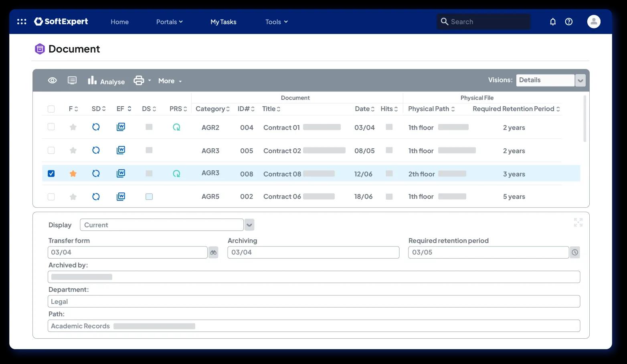627x364 pixels.
Task: Open the Display Current dropdown arrow
Action: 249,225
